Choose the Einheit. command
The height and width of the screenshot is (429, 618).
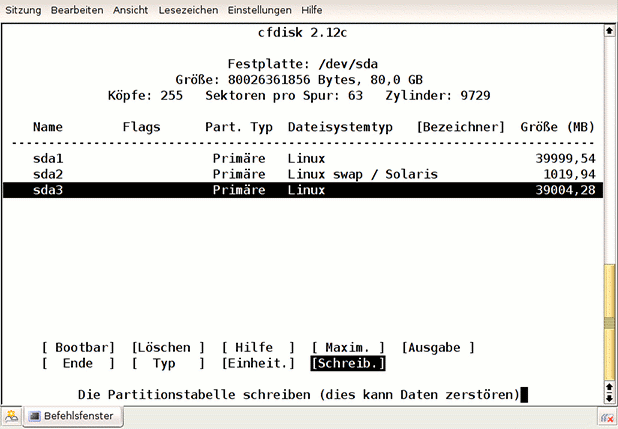258,363
